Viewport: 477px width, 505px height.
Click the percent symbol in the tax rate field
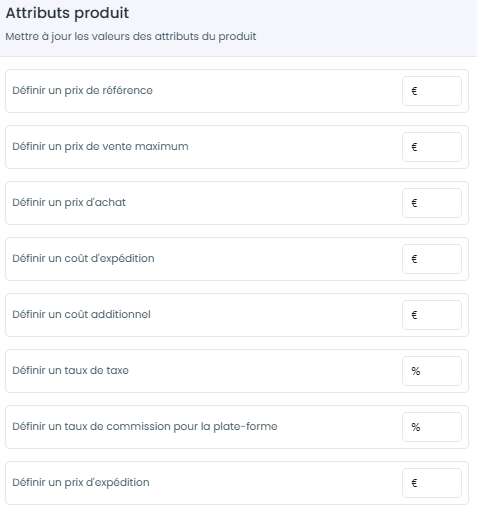(415, 371)
